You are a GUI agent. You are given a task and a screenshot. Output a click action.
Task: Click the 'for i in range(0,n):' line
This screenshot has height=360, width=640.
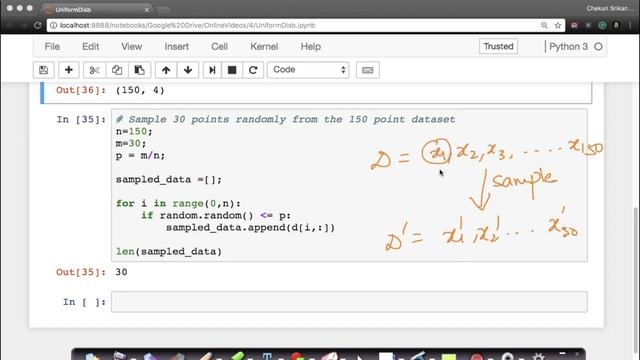coord(178,204)
